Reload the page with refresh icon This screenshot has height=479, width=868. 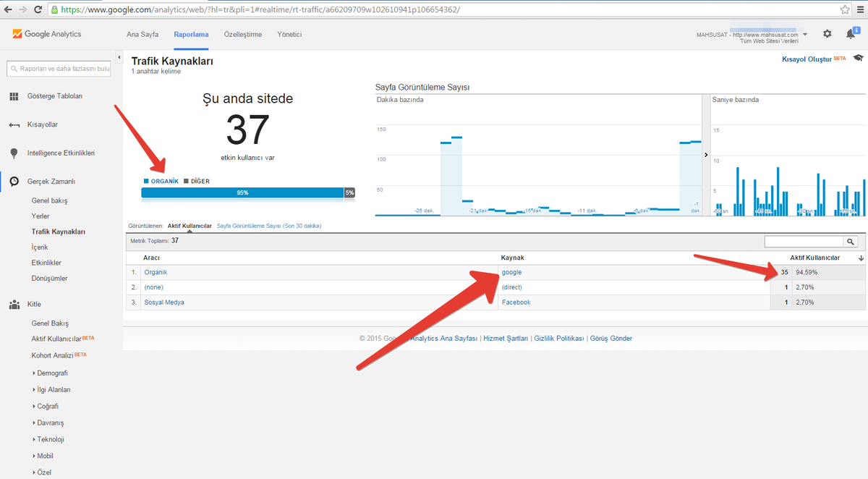(x=40, y=9)
